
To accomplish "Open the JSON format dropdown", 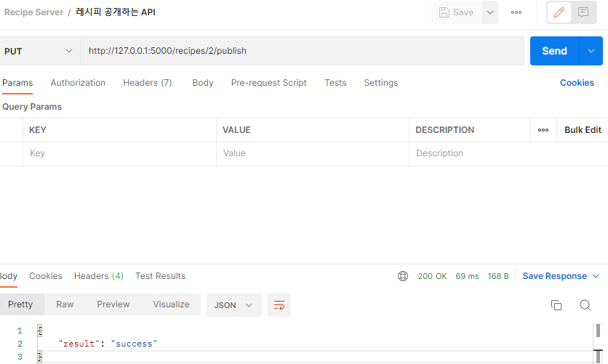I will [233, 305].
